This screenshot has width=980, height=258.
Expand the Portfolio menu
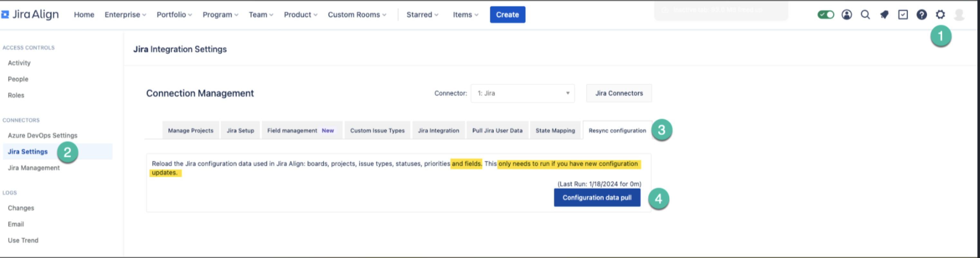[174, 15]
